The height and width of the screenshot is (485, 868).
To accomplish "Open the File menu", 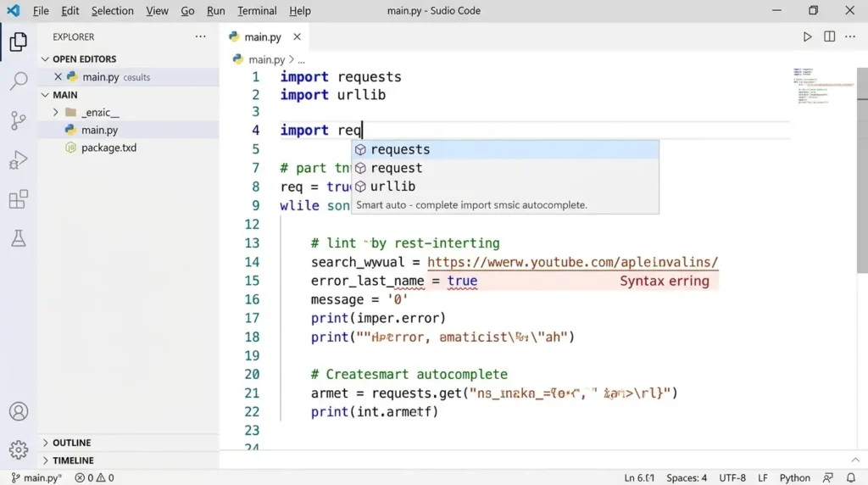I will (41, 10).
